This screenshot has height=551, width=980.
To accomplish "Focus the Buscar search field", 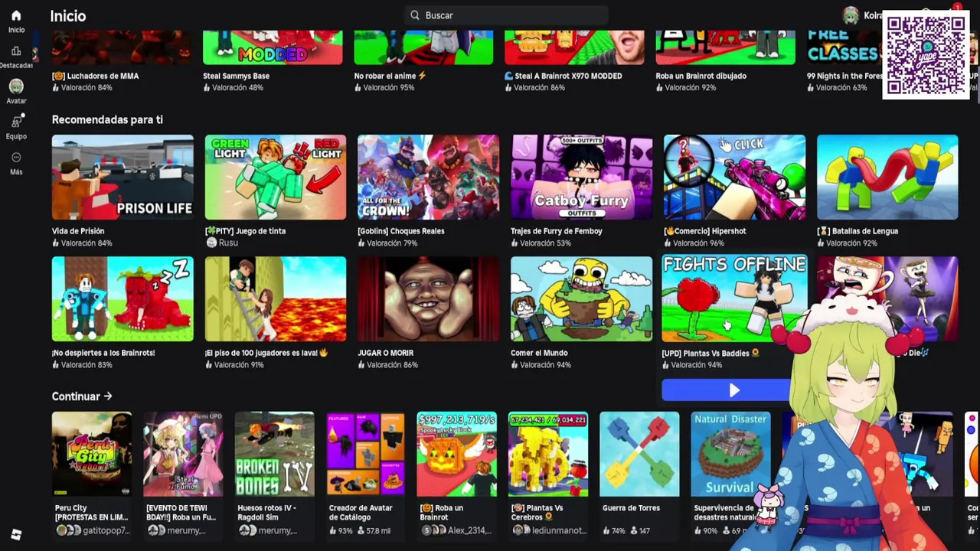I will 506,15.
